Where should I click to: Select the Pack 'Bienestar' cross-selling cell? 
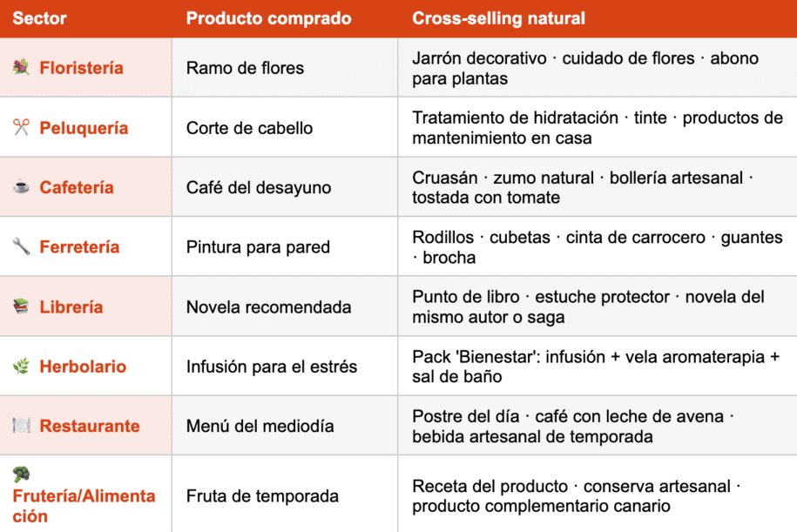pos(598,366)
